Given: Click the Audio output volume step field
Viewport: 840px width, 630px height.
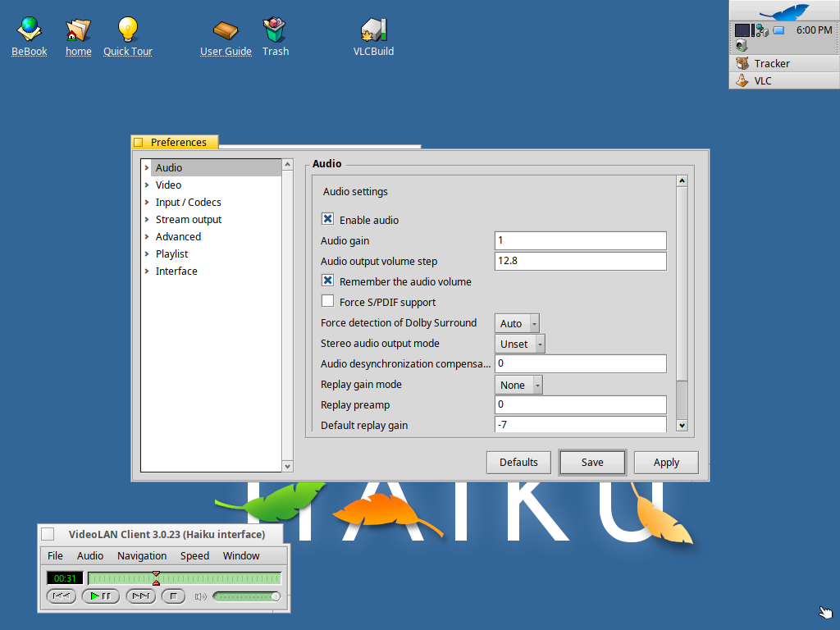Looking at the screenshot, I should 580,261.
